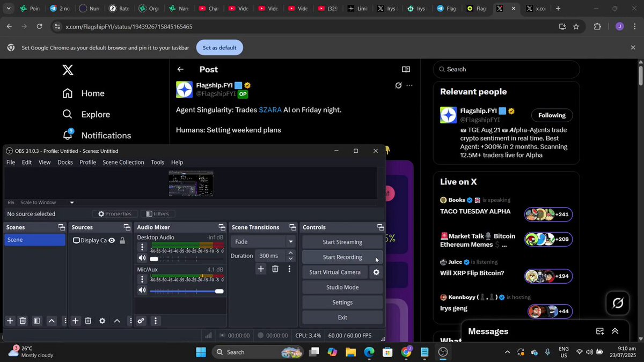Pop out the Sources dock icon
The image size is (644, 362).
[x=127, y=227]
